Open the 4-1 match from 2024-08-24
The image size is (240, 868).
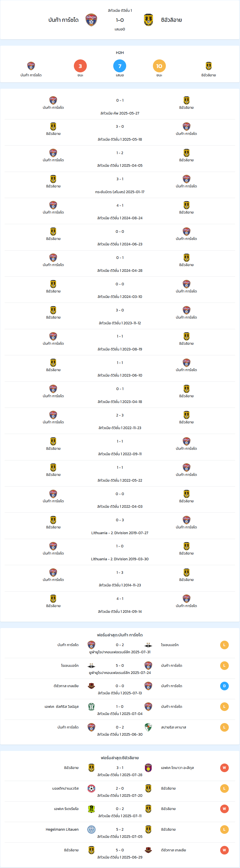pyautogui.click(x=120, y=211)
